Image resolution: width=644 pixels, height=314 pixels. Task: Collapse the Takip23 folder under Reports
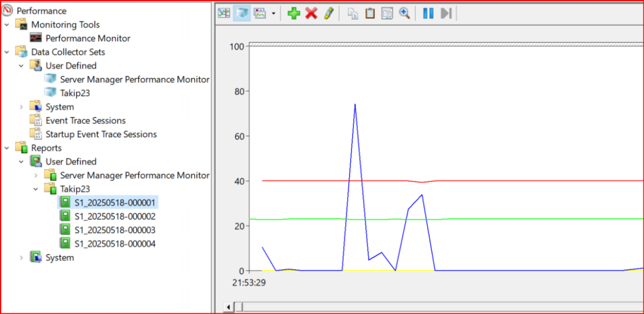(36, 189)
